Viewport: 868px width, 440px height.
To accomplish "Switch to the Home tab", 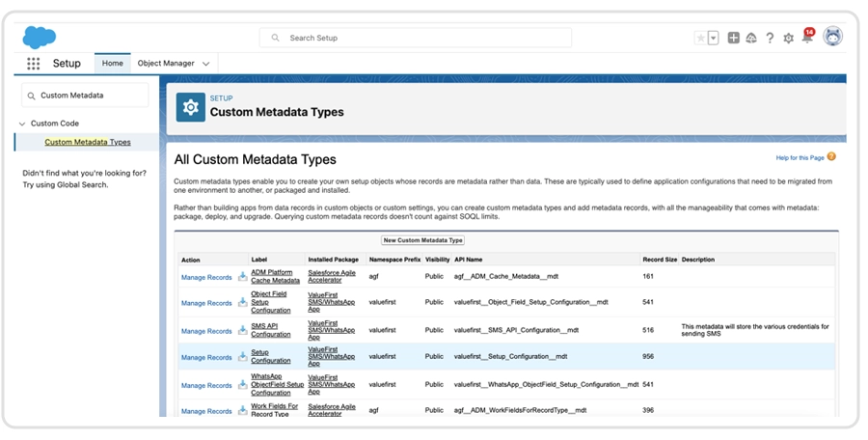I will [113, 64].
